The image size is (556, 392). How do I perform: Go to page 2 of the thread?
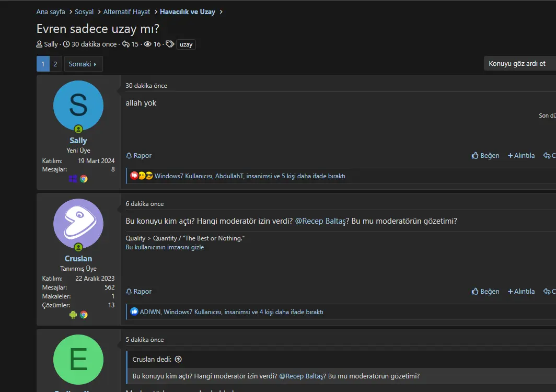point(55,64)
